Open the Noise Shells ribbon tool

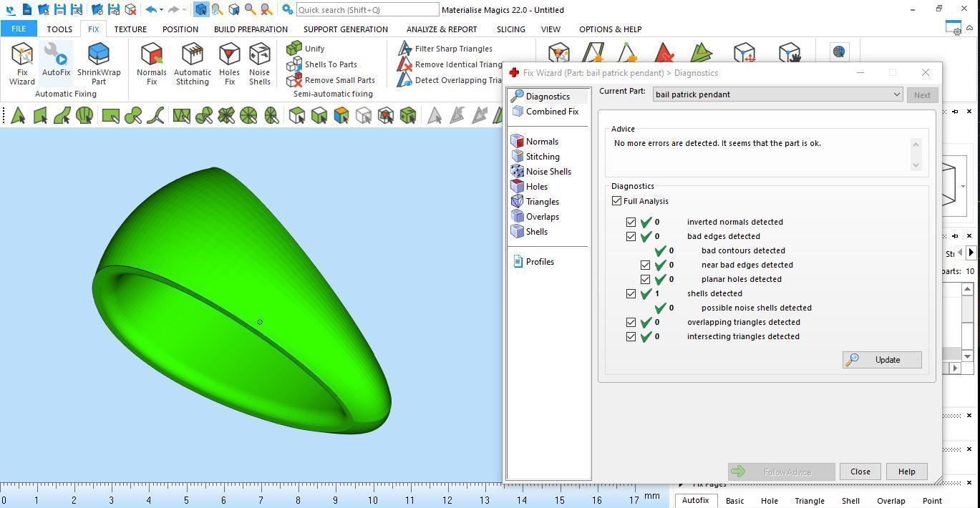point(259,64)
